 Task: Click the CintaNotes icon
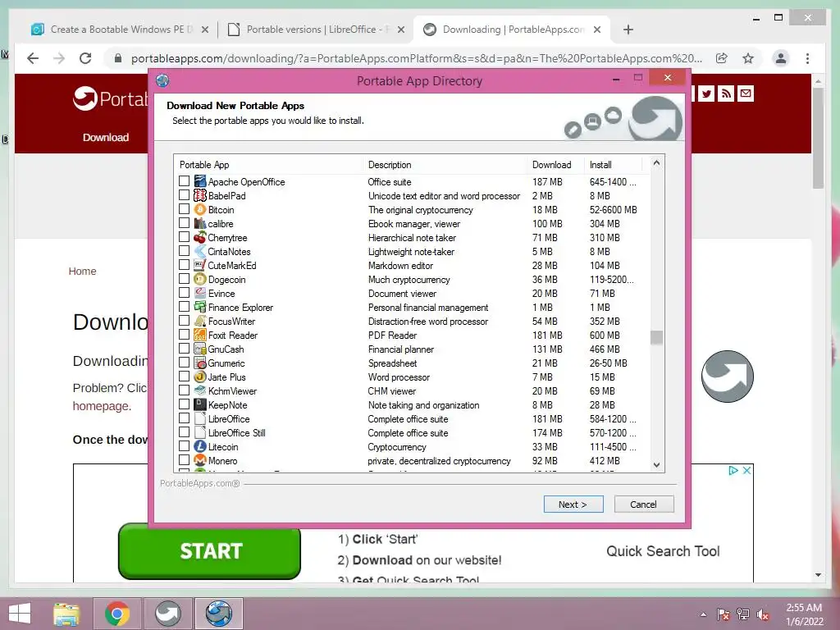tap(200, 251)
